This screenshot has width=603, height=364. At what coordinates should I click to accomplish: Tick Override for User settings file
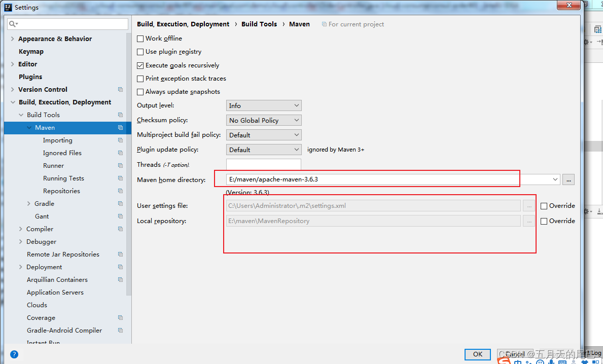tap(544, 206)
